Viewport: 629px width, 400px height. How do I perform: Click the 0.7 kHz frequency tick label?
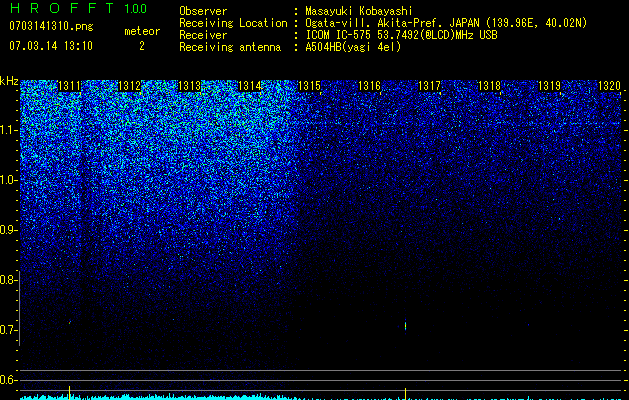[7, 330]
